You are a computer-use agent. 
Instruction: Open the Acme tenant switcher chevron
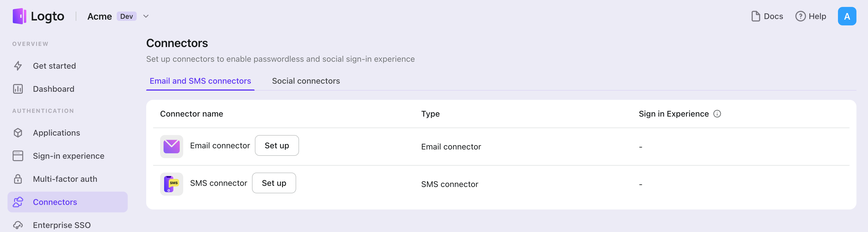tap(146, 16)
